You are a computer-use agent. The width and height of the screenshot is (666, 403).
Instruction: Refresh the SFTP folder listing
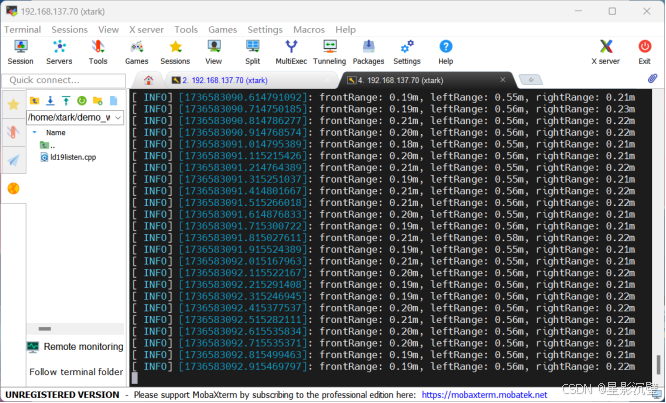[82, 101]
